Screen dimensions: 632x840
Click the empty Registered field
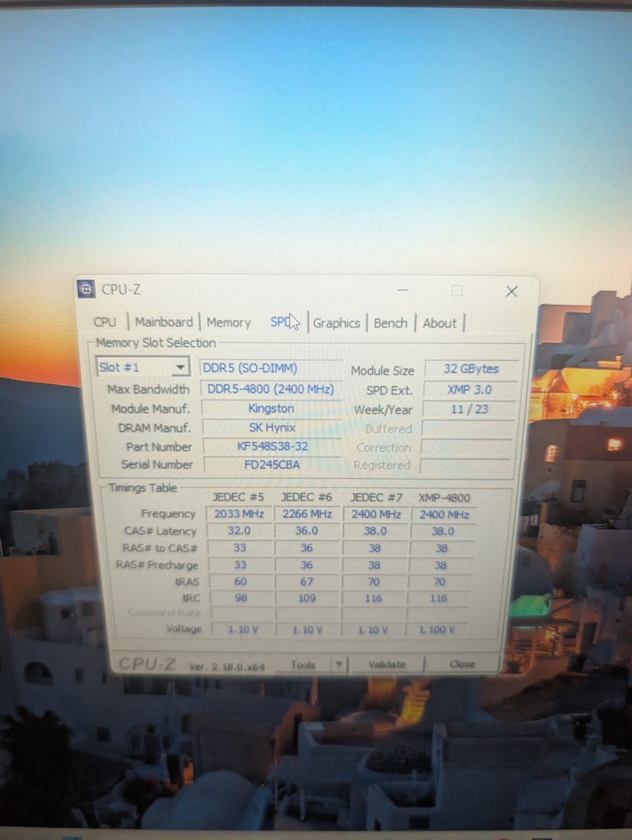[x=465, y=466]
